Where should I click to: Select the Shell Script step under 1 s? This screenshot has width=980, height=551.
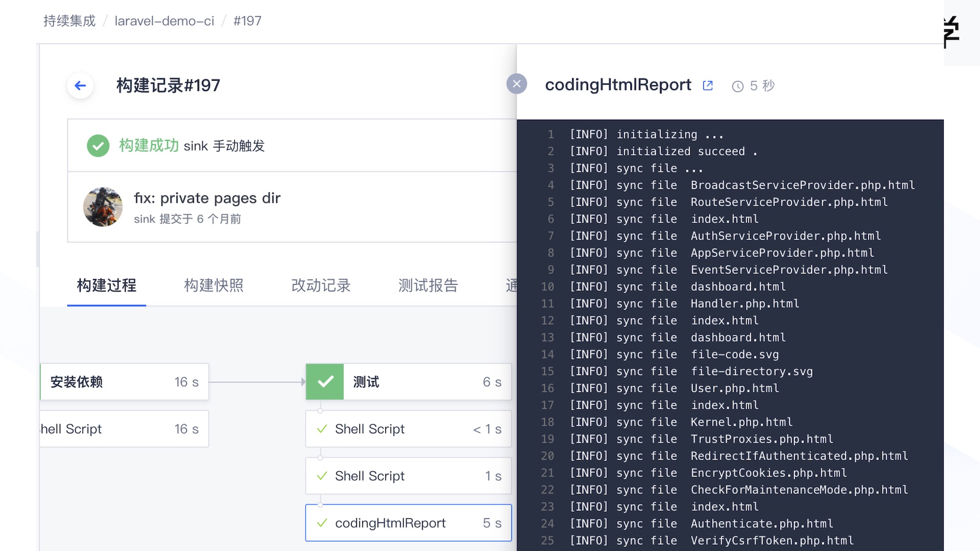408,429
